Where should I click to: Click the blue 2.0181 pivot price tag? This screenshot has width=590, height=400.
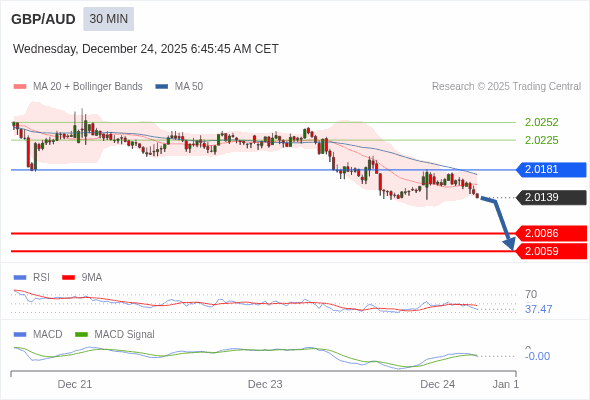tap(551, 170)
